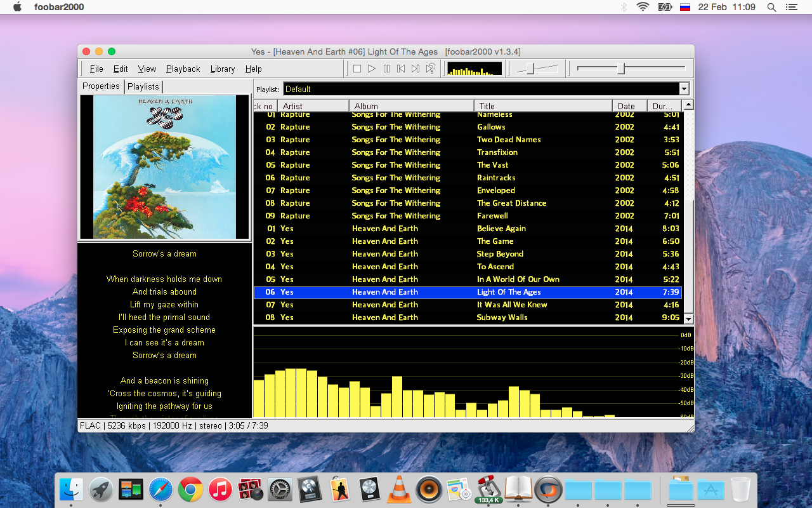This screenshot has width=812, height=508.
Task: Open the Help menu
Action: coord(254,69)
